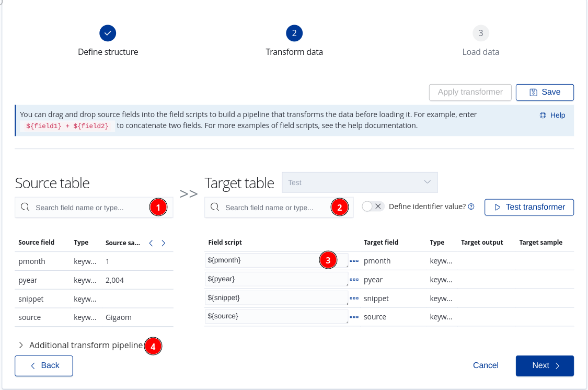The width and height of the screenshot is (588, 390).
Task: Click the left arrow in Source sample header
Action: (x=151, y=243)
